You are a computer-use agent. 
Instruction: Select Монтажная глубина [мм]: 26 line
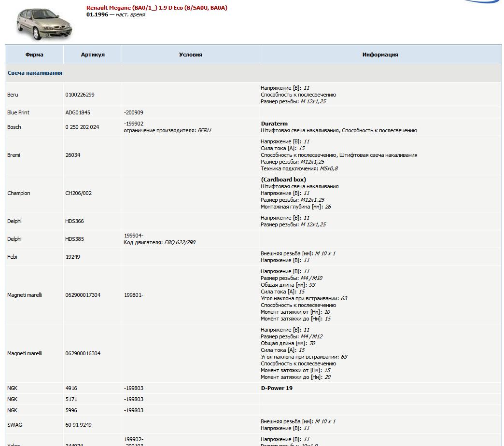pyautogui.click(x=296, y=207)
